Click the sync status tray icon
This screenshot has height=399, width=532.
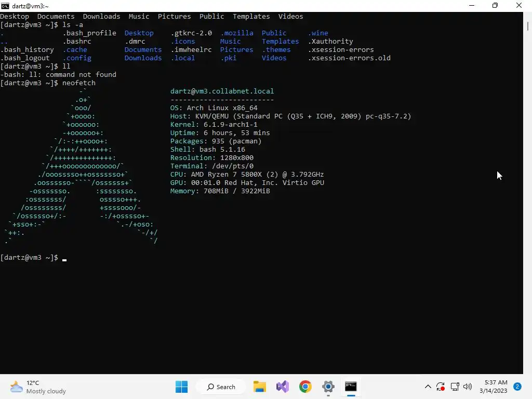tap(441, 387)
